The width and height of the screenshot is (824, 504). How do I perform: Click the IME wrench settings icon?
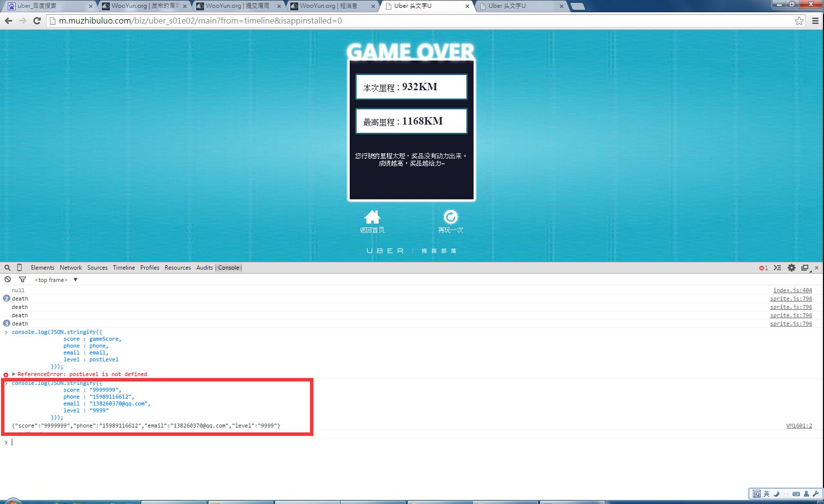816,494
